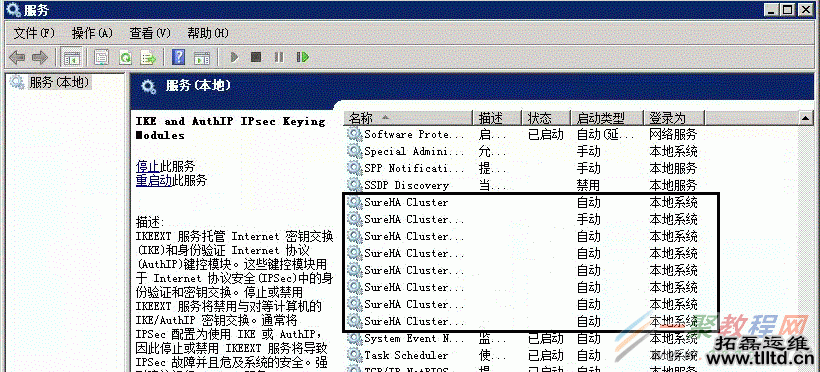Sort by the 状态 column header
820x372 pixels.
click(x=546, y=118)
